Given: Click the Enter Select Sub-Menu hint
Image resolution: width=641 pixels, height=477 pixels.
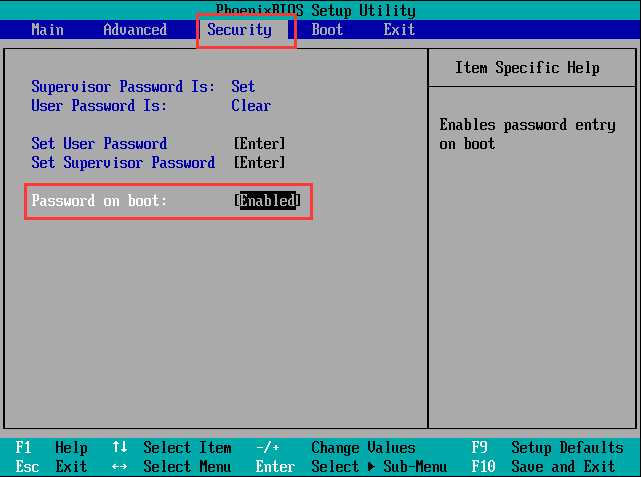Looking at the screenshot, I should tap(351, 466).
